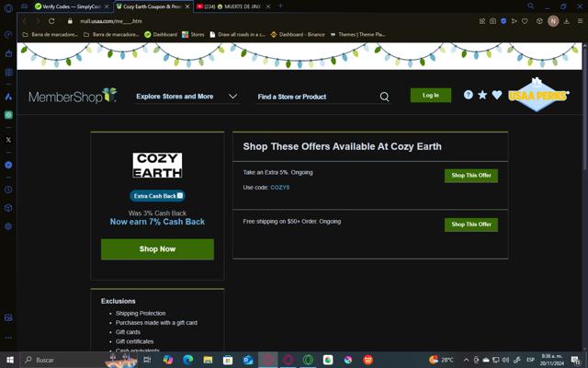588x368 pixels.
Task: Close the YouTube tab
Action: click(267, 6)
